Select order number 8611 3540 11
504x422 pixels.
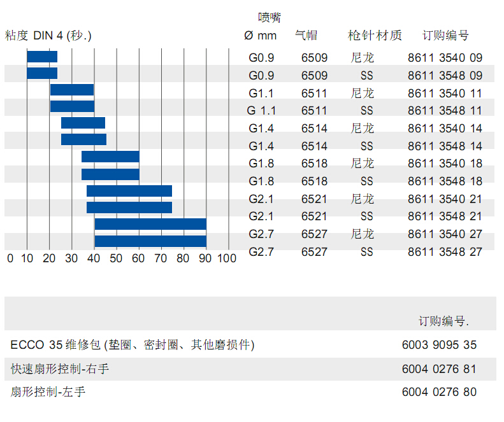point(445,94)
